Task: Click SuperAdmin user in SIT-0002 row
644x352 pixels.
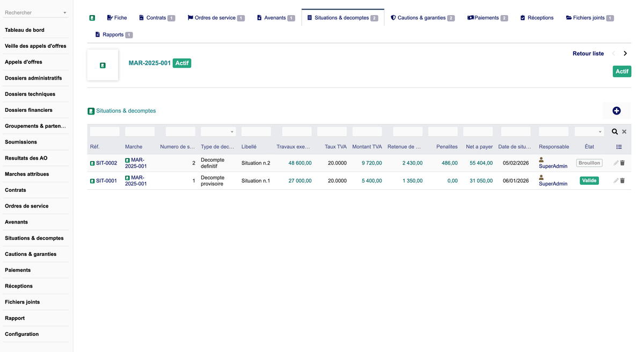Action: click(553, 166)
